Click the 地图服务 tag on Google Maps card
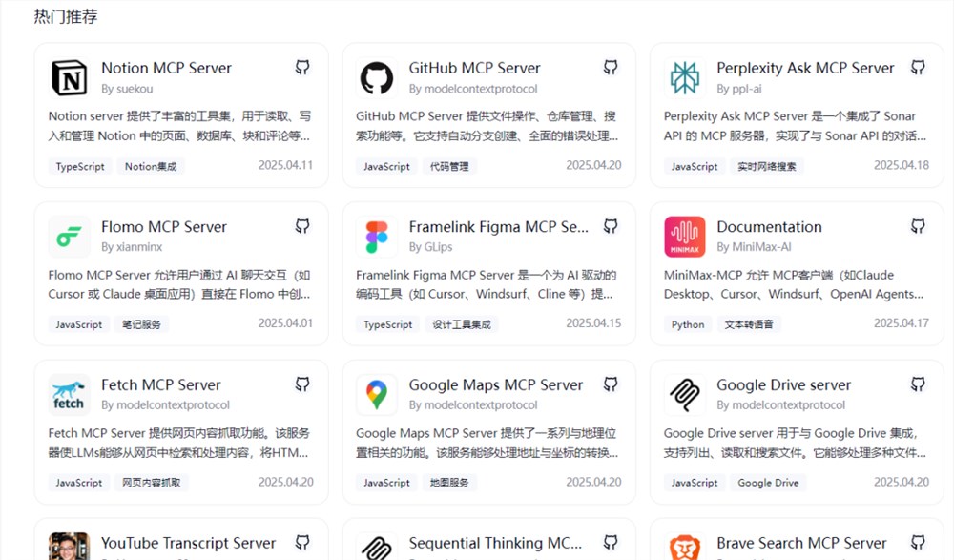This screenshot has width=954, height=560. [x=449, y=482]
